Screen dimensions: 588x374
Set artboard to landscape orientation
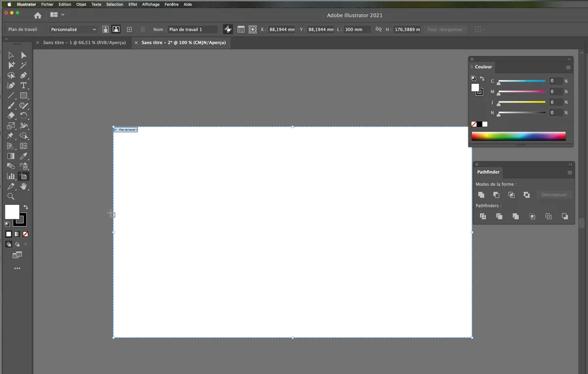click(x=116, y=29)
